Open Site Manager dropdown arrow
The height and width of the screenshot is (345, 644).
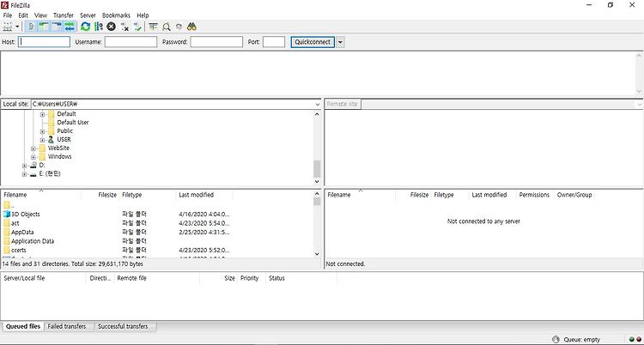coord(18,27)
